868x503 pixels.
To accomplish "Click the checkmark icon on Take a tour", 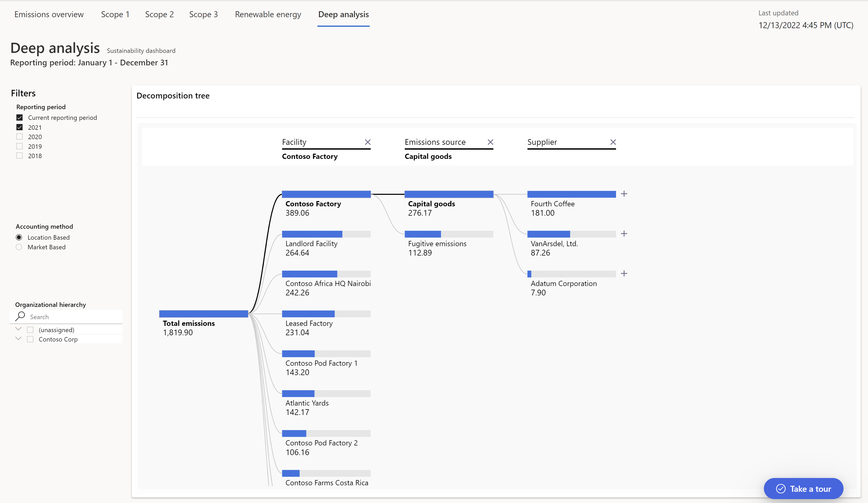I will [x=781, y=488].
